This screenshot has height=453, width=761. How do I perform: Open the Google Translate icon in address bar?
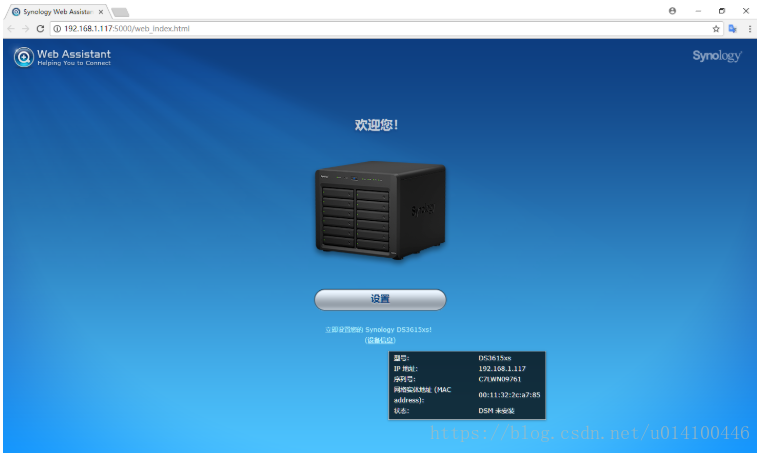733,29
